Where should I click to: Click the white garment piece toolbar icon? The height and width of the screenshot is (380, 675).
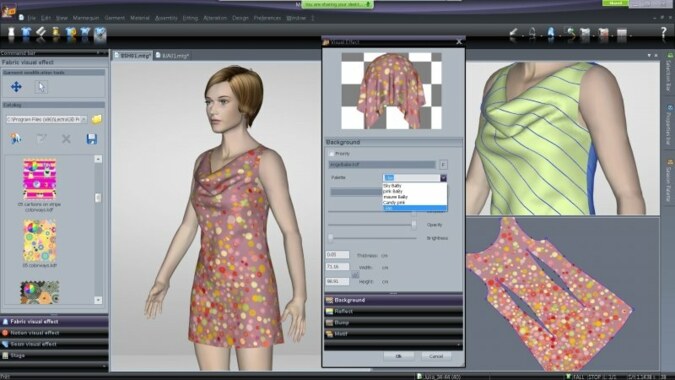(x=585, y=34)
